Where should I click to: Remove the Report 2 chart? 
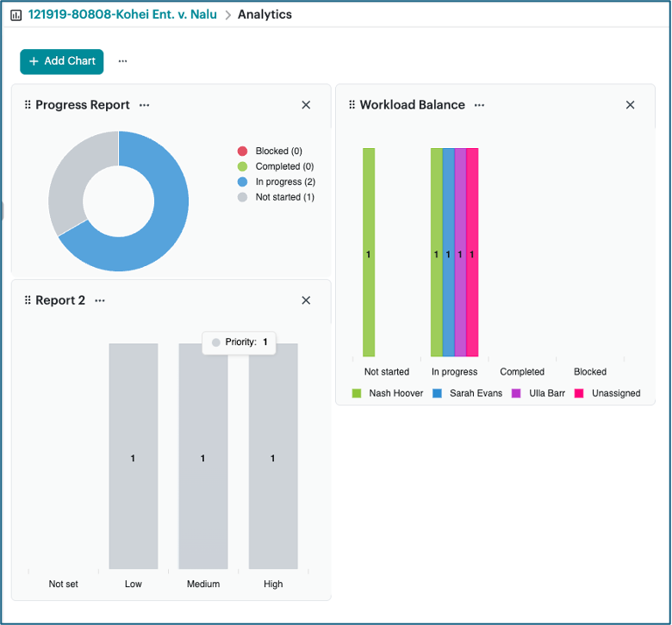306,300
